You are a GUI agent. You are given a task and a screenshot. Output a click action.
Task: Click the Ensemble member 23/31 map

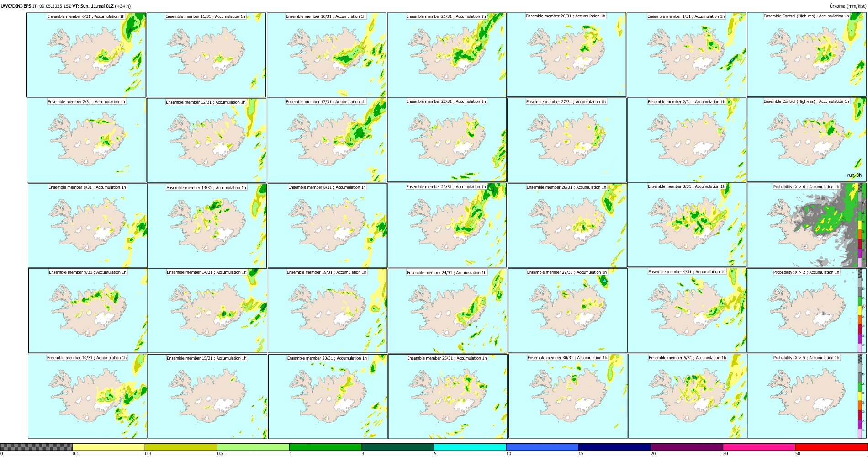tap(447, 225)
